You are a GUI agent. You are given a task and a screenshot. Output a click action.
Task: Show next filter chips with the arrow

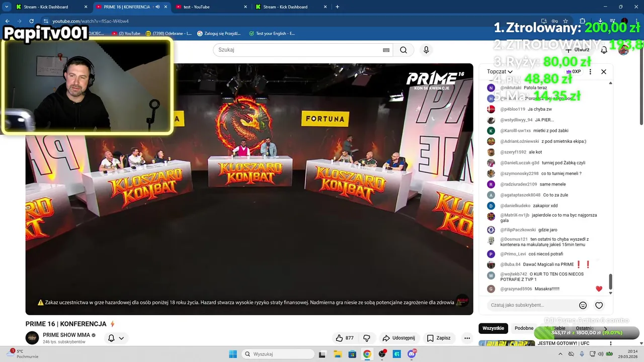tap(605, 328)
